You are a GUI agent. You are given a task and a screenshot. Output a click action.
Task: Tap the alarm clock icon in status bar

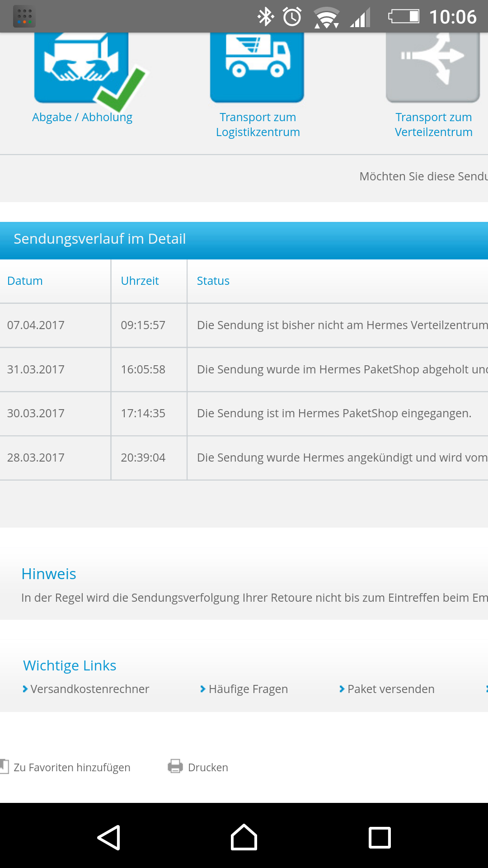[x=292, y=17]
